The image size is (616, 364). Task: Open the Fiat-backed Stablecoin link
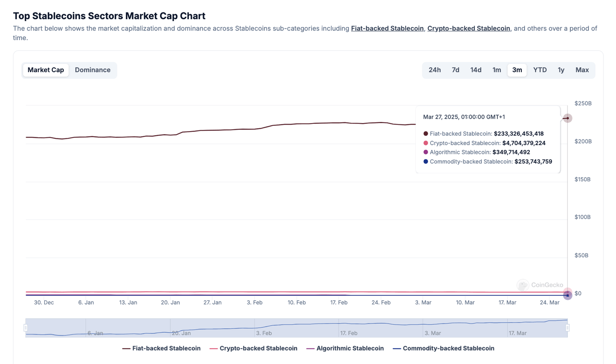387,28
